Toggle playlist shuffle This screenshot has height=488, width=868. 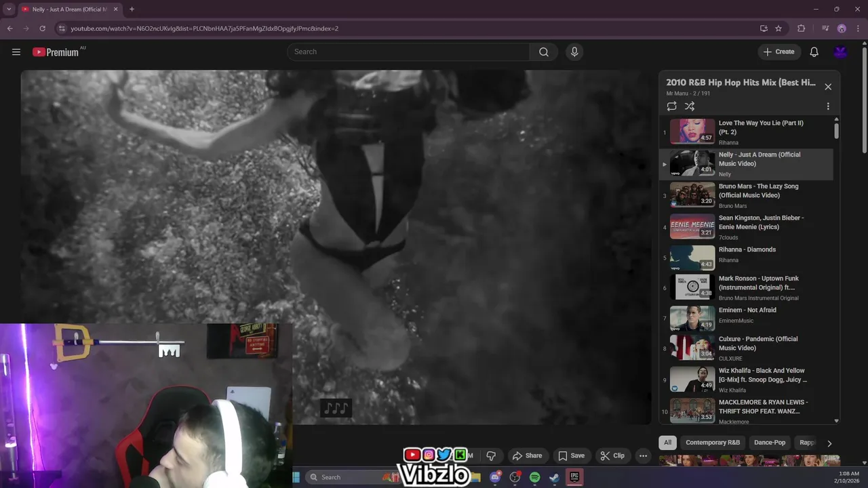point(690,106)
